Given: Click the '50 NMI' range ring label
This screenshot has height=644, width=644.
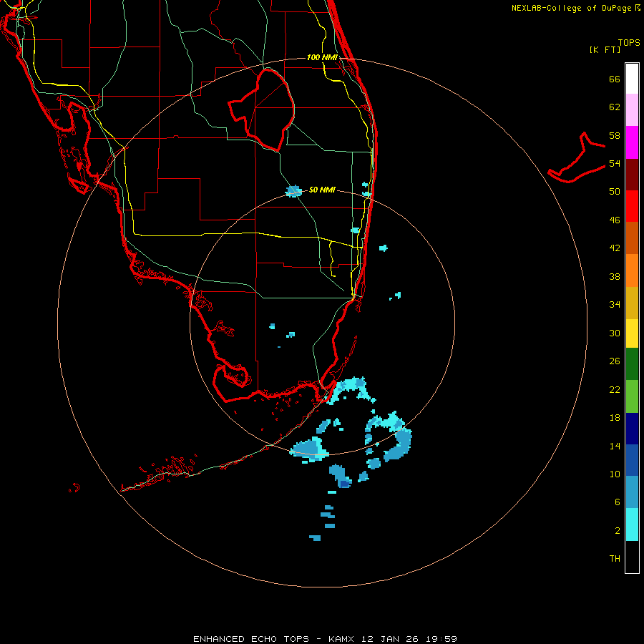Looking at the screenshot, I should [x=322, y=190].
